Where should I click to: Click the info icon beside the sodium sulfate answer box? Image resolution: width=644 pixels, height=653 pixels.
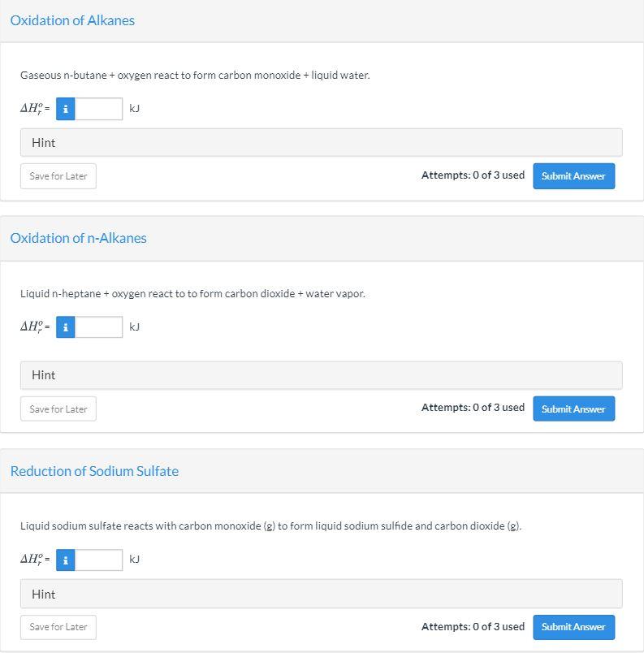[x=65, y=559]
